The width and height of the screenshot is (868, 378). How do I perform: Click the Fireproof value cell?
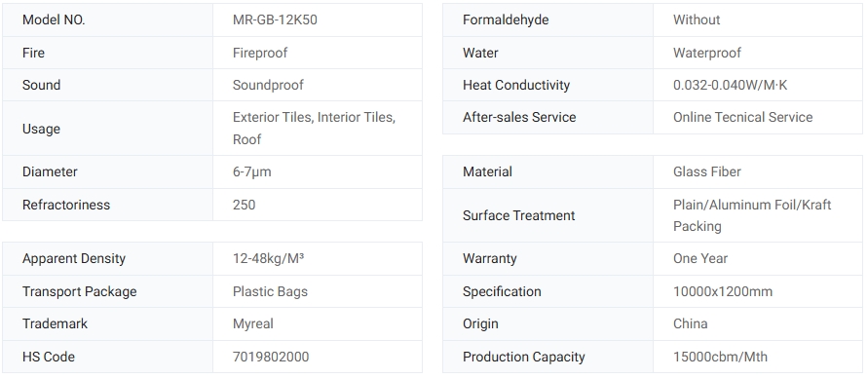pos(318,53)
